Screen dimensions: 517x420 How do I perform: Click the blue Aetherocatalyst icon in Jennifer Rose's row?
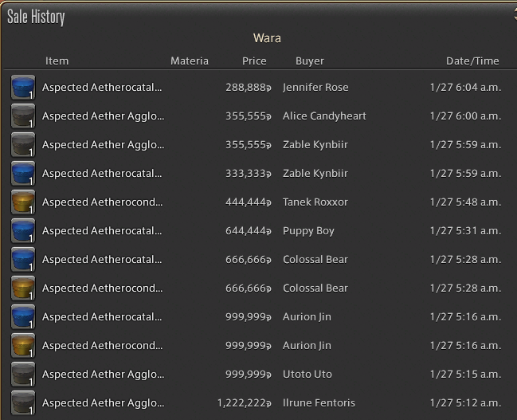(x=23, y=88)
